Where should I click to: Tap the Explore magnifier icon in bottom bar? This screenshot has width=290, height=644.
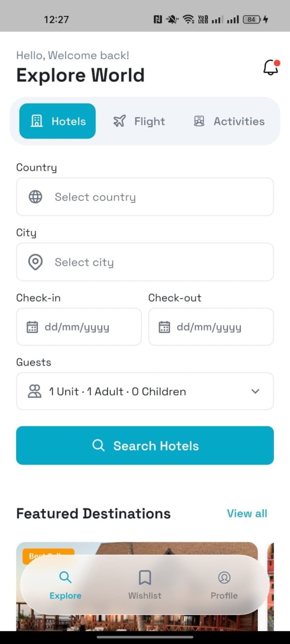(65, 578)
